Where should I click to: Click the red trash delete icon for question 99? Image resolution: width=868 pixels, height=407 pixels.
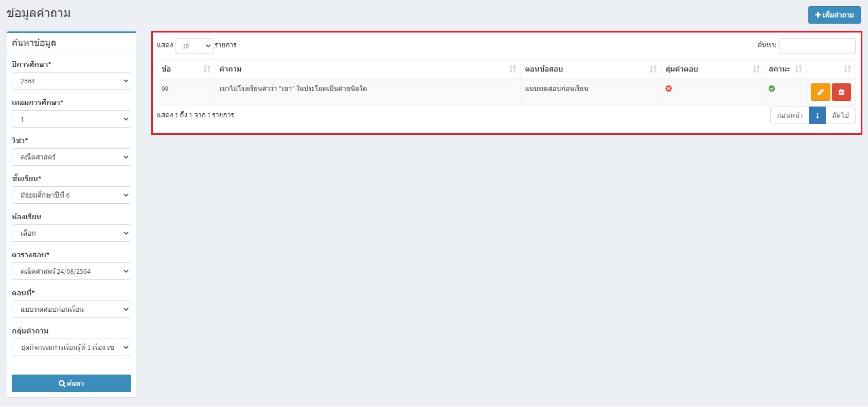click(841, 92)
